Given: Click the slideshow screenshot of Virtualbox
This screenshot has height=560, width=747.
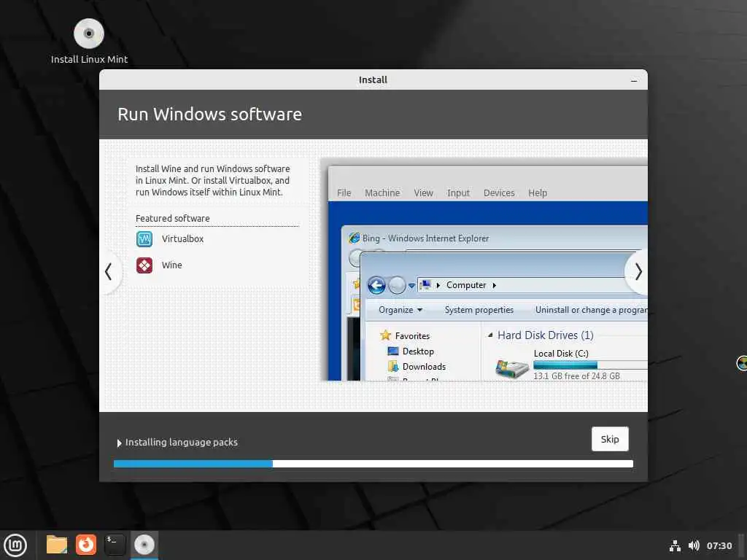Looking at the screenshot, I should tap(484, 270).
